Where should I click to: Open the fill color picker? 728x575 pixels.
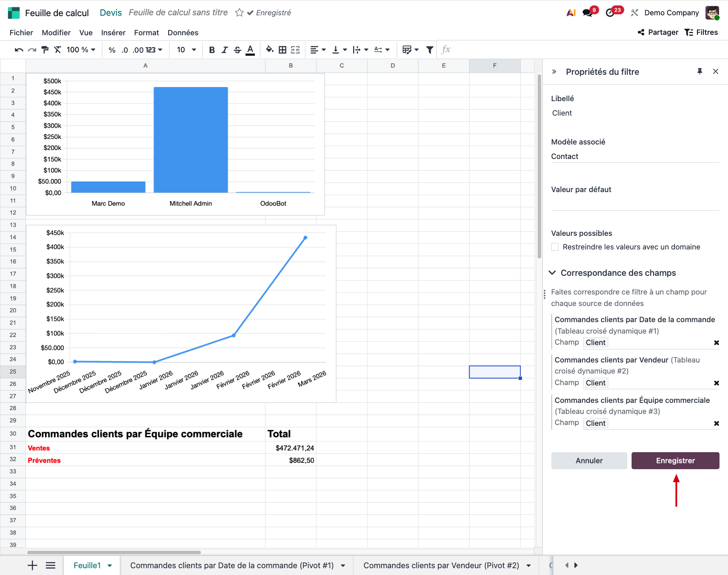(x=269, y=50)
